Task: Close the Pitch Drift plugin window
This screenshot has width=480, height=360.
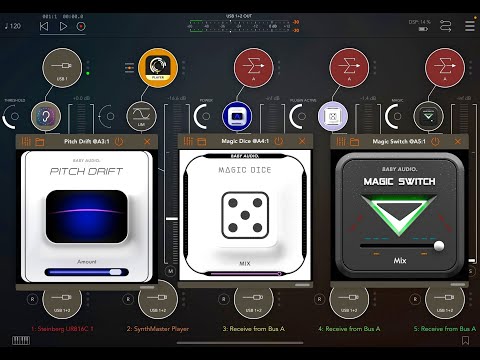Action: click(x=147, y=142)
